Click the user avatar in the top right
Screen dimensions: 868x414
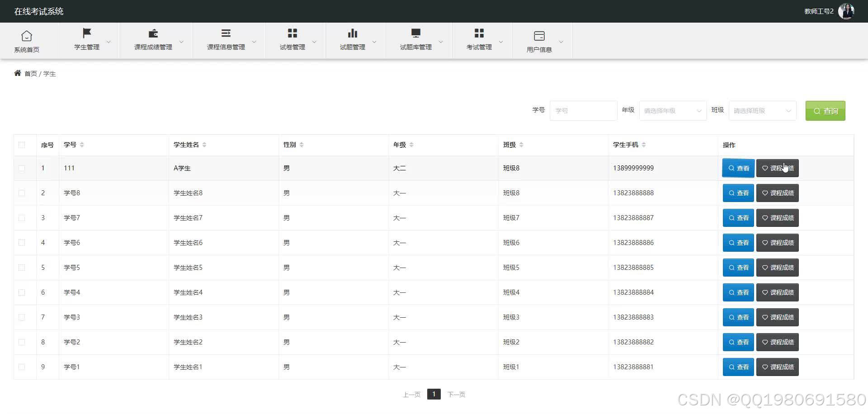(x=846, y=11)
